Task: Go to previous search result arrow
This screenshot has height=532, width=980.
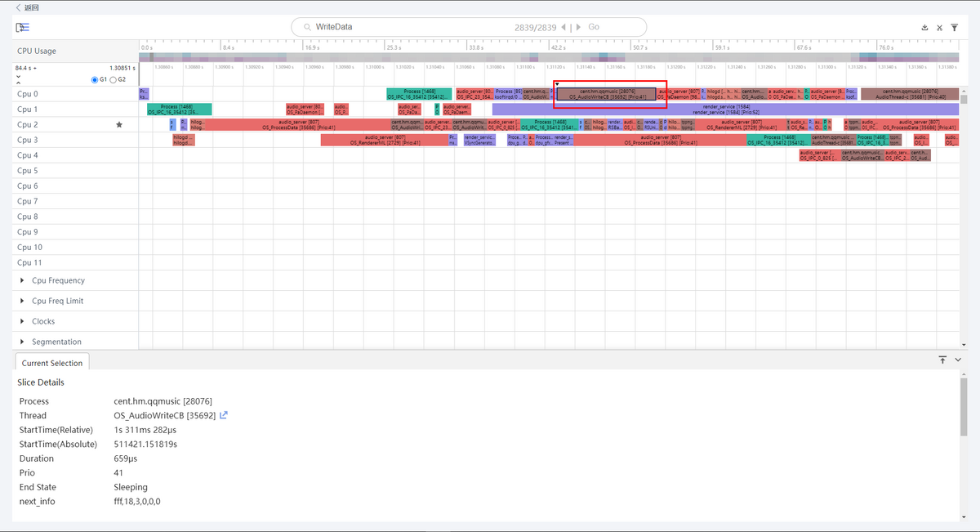Action: 563,27
